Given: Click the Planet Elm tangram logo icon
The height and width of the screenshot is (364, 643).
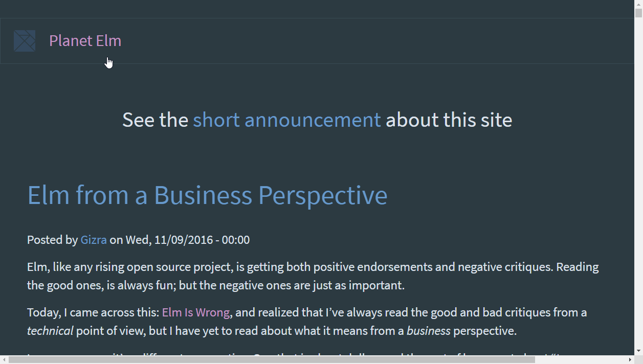Looking at the screenshot, I should [25, 41].
